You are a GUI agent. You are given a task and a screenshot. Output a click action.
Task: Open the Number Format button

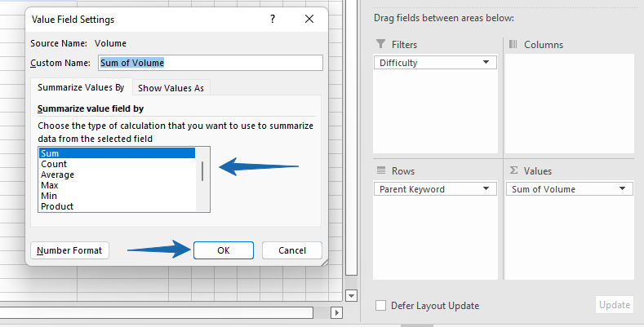69,250
